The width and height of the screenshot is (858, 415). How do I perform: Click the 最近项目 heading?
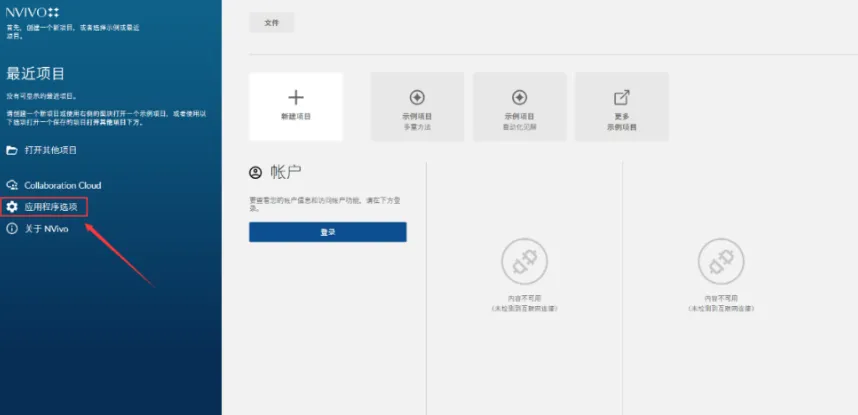coord(36,73)
